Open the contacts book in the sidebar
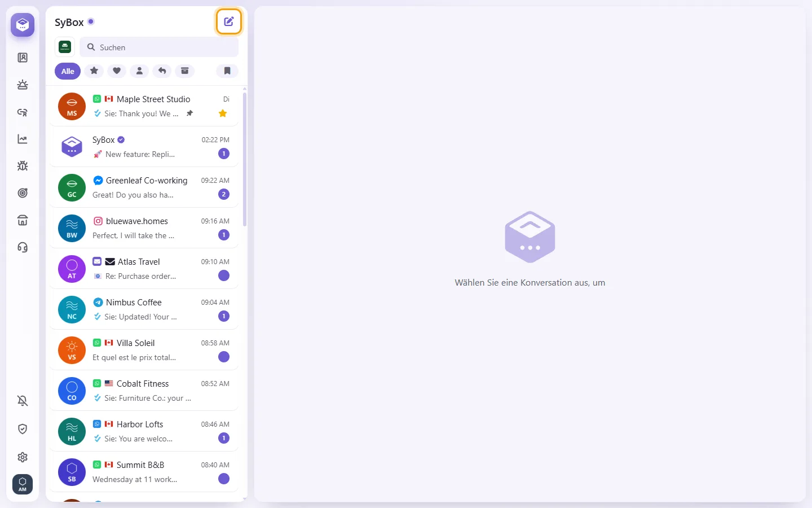 click(23, 58)
